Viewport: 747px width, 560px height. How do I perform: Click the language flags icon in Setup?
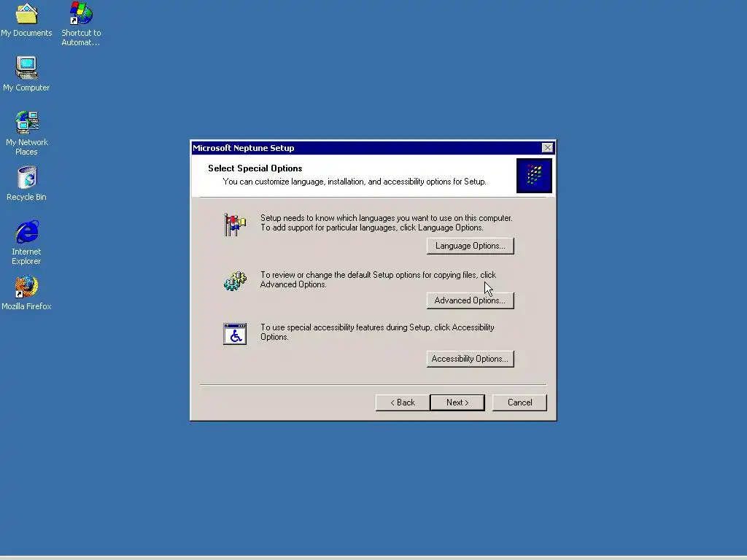click(x=235, y=225)
